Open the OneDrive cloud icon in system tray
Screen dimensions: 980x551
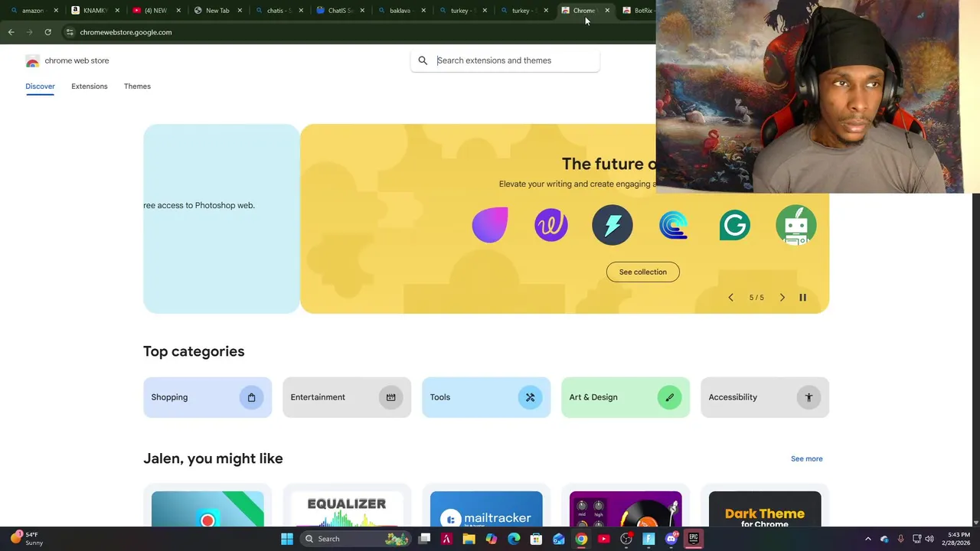pos(884,539)
